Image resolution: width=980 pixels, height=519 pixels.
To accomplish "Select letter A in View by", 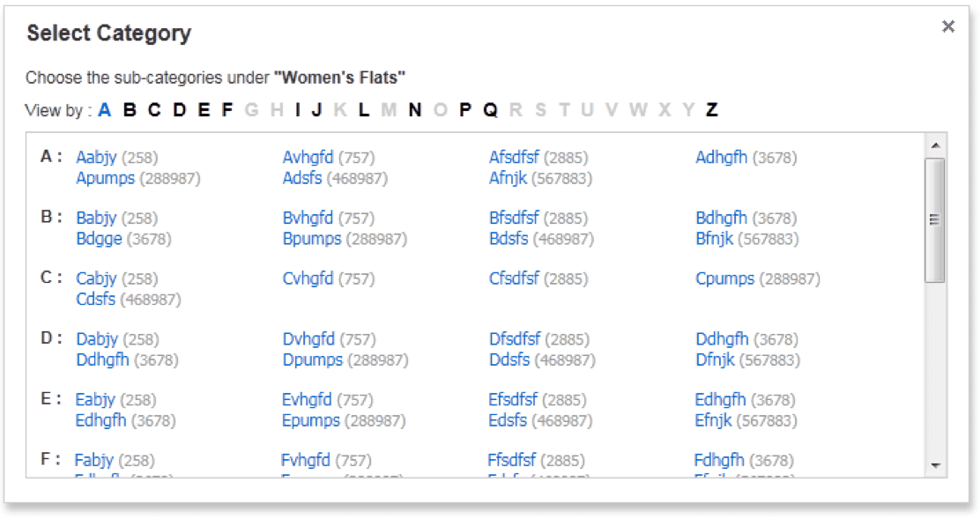I will [x=104, y=110].
